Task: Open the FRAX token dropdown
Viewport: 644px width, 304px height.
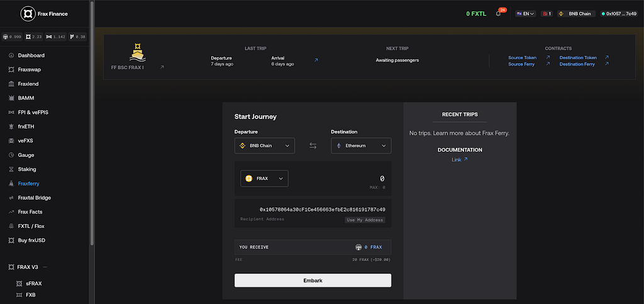Action: tap(264, 178)
